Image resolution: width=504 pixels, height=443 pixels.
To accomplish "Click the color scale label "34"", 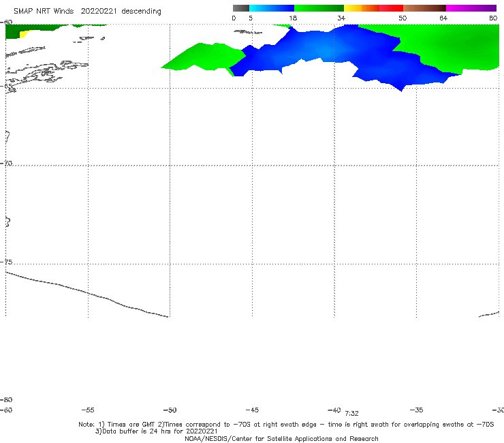I will pos(341,18).
